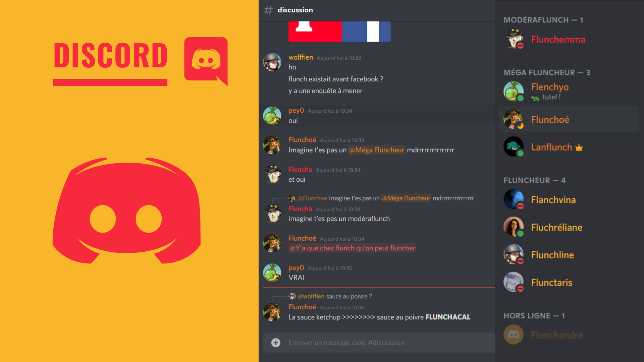
Task: Click the @wolffien reply reference
Action: point(311,296)
